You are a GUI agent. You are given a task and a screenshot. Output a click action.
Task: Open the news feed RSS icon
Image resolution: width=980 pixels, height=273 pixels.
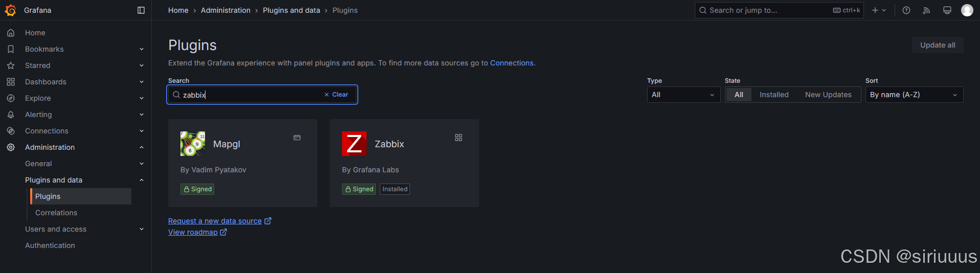point(926,10)
